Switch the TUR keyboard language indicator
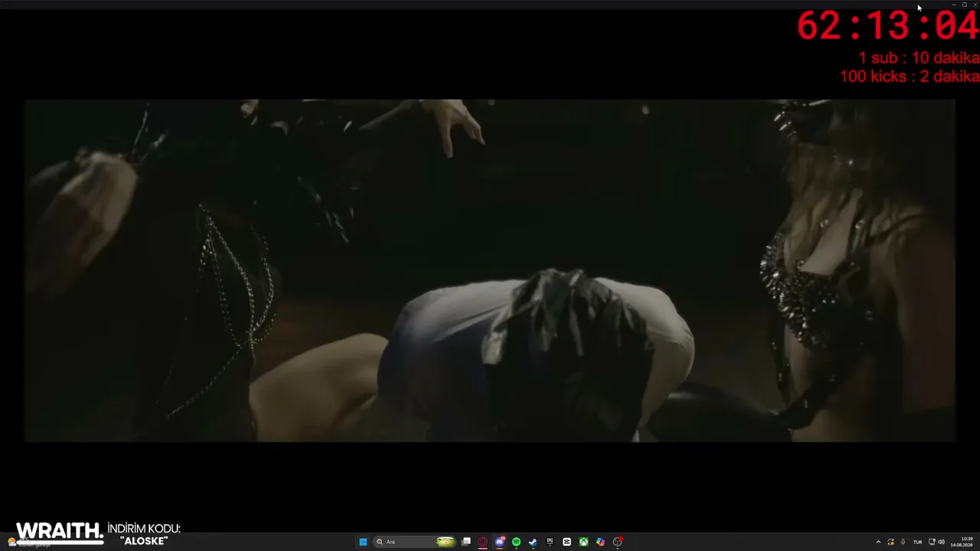The image size is (980, 551). (x=917, y=542)
